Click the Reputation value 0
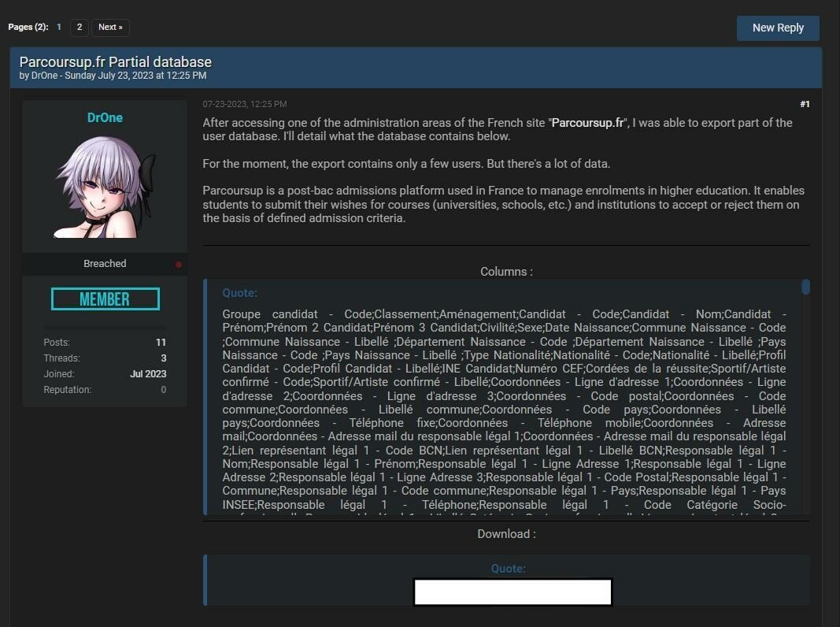Image resolution: width=840 pixels, height=627 pixels. click(x=164, y=390)
